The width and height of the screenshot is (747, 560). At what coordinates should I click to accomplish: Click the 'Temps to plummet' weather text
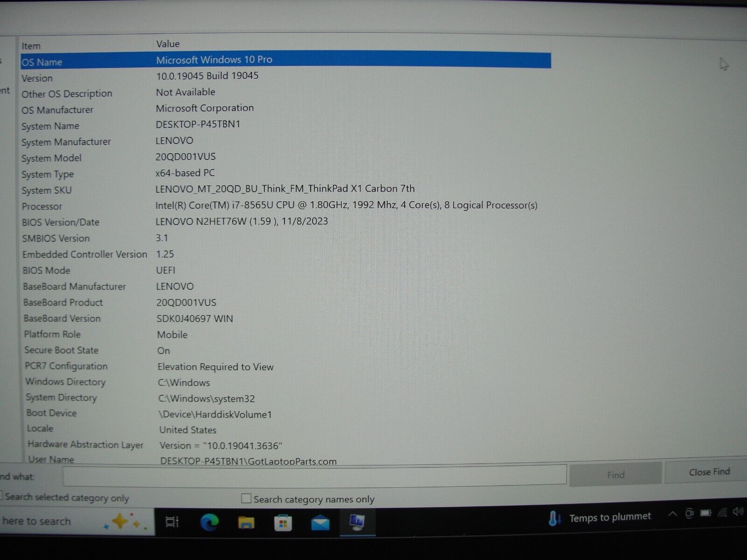pos(610,517)
